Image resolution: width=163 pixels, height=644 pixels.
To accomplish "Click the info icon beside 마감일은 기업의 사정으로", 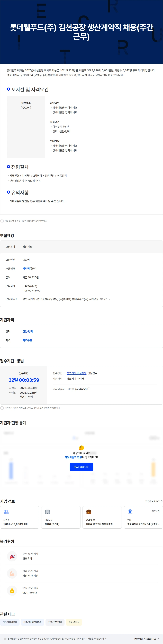I will click(2, 408).
